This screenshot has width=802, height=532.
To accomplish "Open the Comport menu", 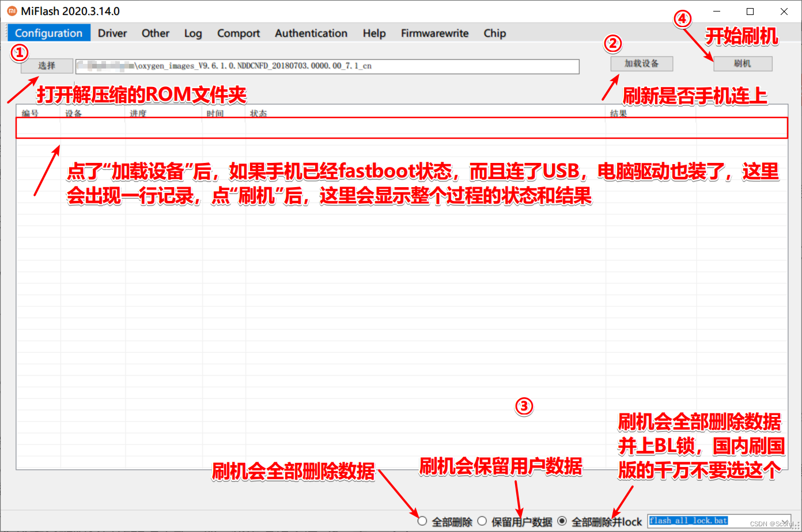I will [239, 33].
